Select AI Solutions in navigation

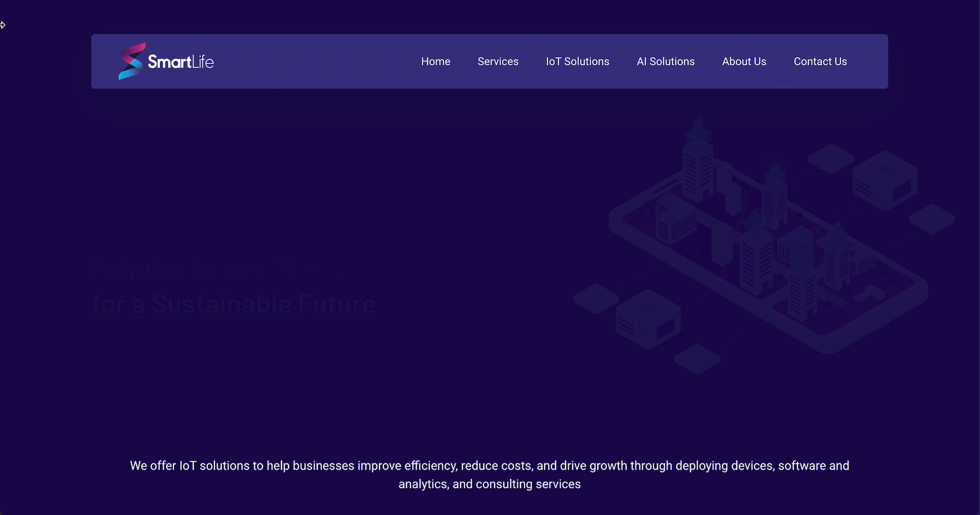(x=665, y=62)
